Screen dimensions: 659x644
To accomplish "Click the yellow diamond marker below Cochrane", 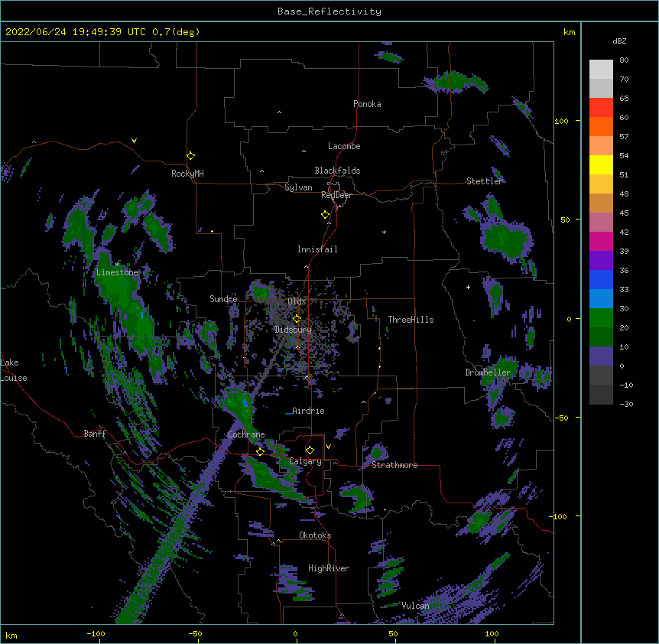I will (260, 451).
